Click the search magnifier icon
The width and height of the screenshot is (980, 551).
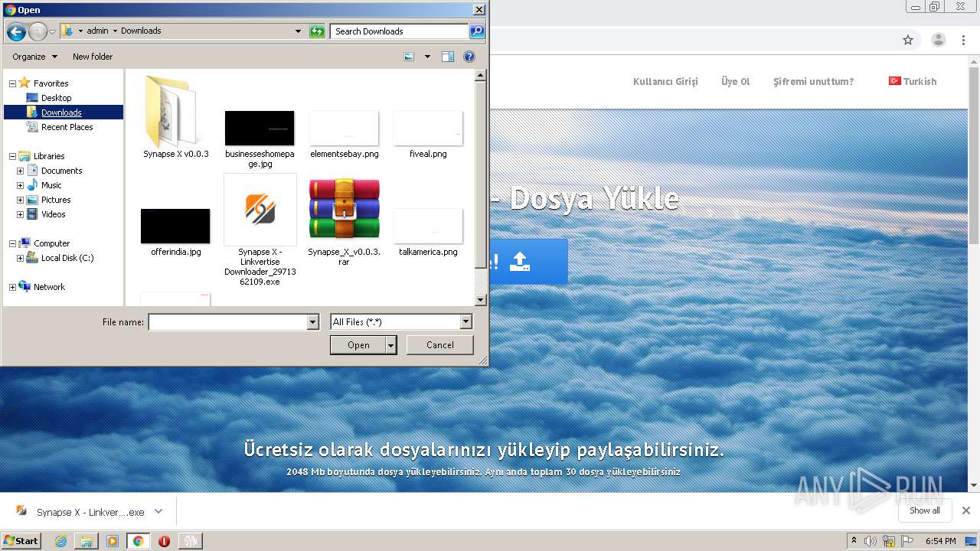click(x=477, y=31)
